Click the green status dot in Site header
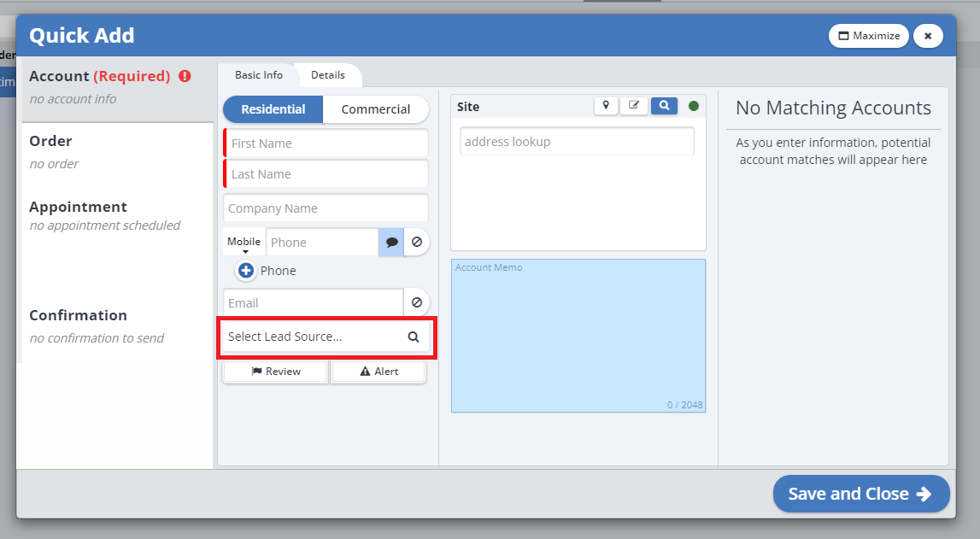Viewport: 980px width, 539px height. coord(694,107)
